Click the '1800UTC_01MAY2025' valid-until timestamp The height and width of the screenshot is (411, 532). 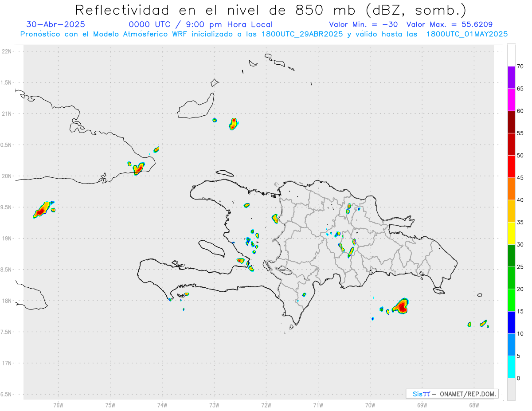467,34
